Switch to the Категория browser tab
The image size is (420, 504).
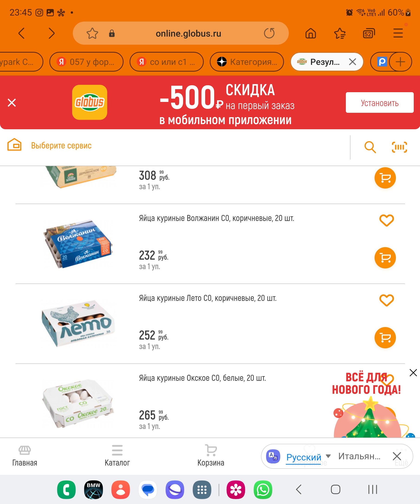[x=247, y=62]
